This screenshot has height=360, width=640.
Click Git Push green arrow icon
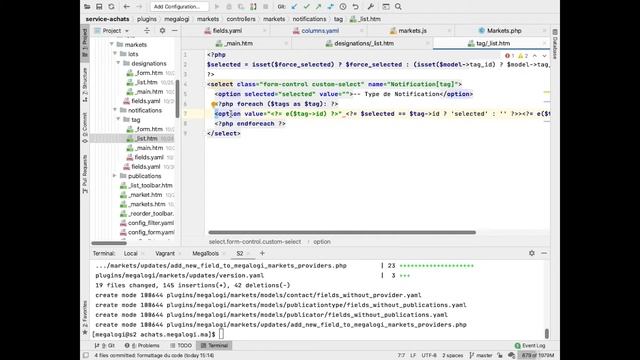tap(318, 7)
